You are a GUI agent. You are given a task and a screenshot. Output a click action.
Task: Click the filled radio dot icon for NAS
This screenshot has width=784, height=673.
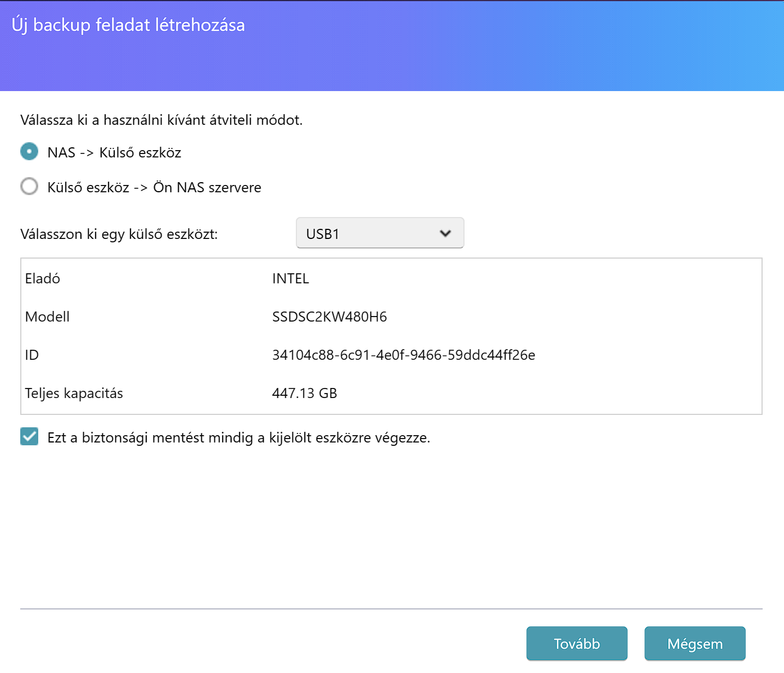pyautogui.click(x=29, y=152)
